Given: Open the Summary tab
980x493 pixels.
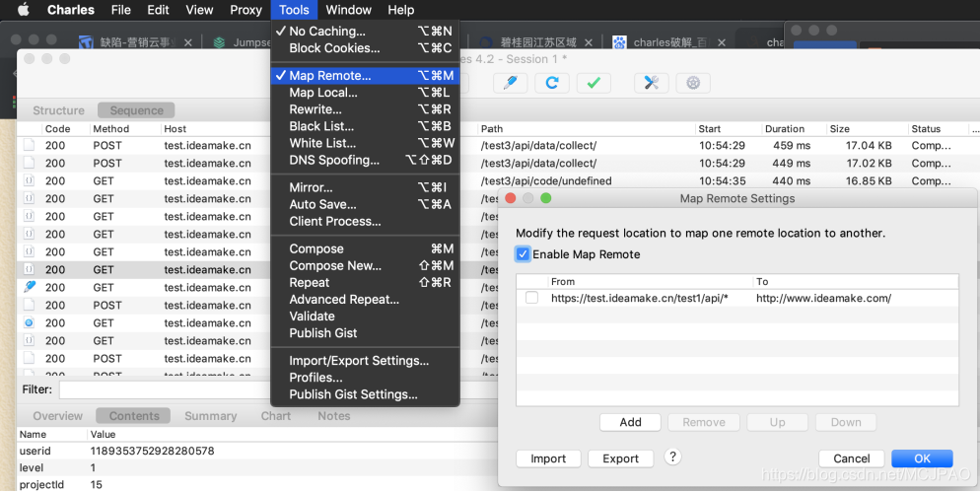Looking at the screenshot, I should click(211, 415).
